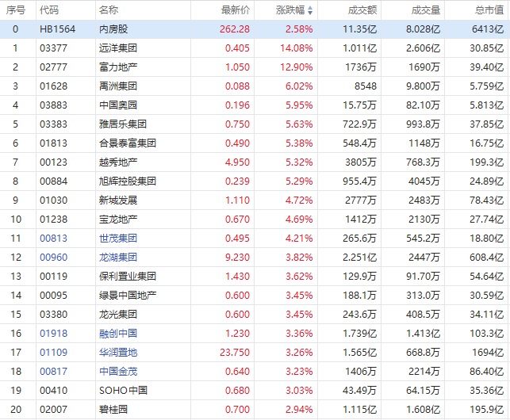Select 旭辉控股集团 row name
Viewport: 510px width, 420px height.
pos(128,181)
